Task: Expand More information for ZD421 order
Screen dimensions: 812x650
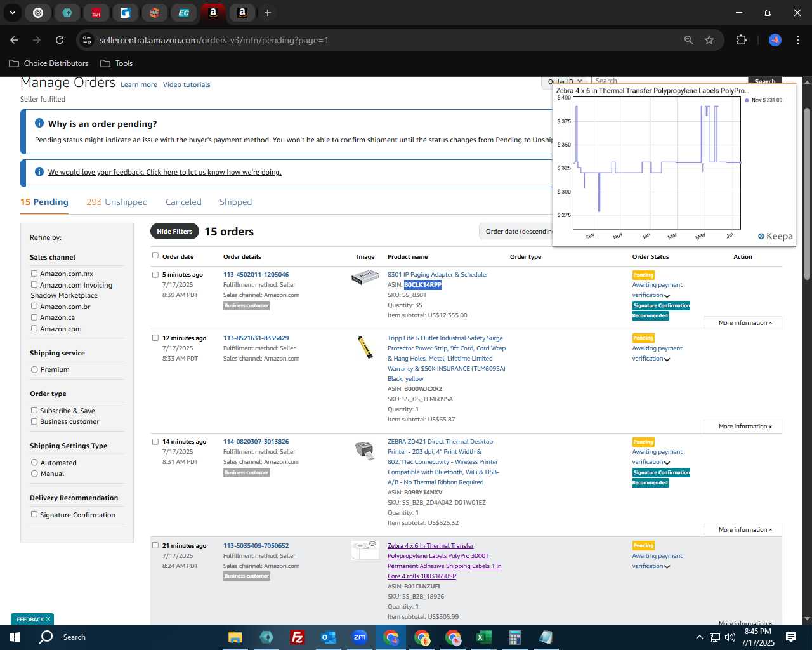Action: (x=743, y=530)
